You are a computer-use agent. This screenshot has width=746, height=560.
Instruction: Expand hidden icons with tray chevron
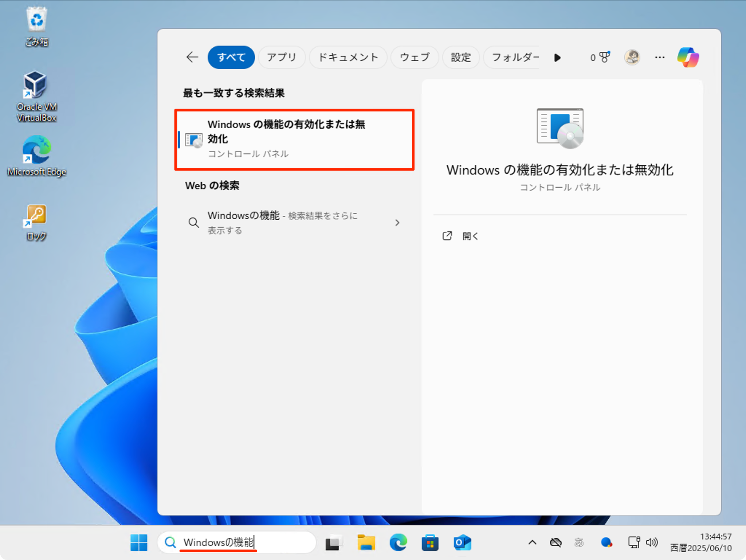tap(532, 542)
